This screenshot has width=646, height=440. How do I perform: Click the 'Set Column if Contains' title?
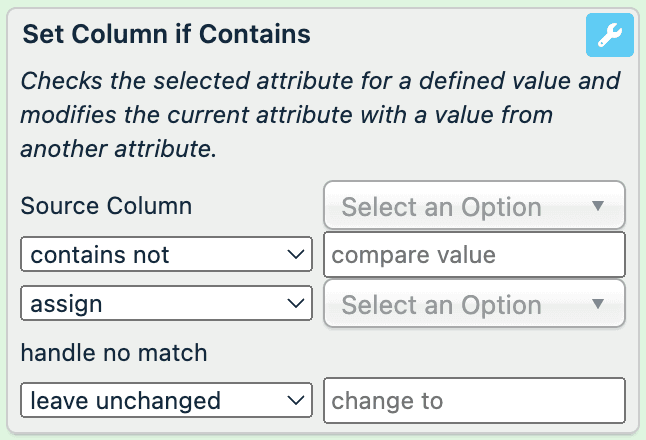[166, 34]
